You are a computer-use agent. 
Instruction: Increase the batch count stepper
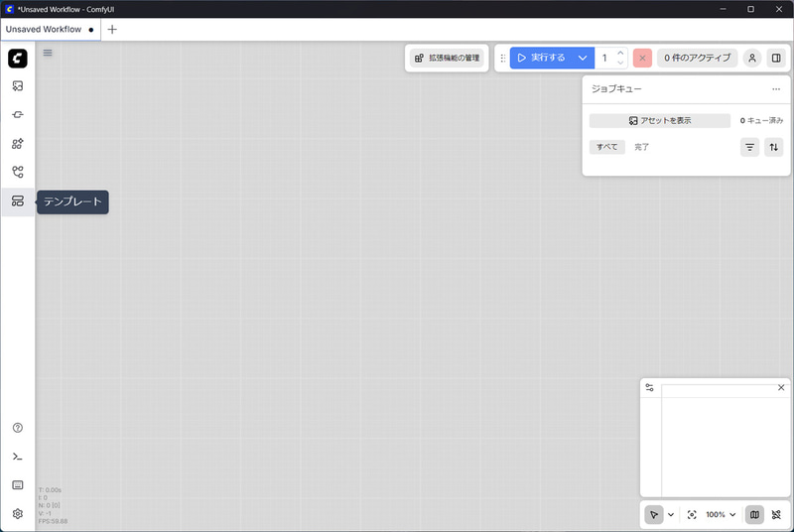pos(620,53)
